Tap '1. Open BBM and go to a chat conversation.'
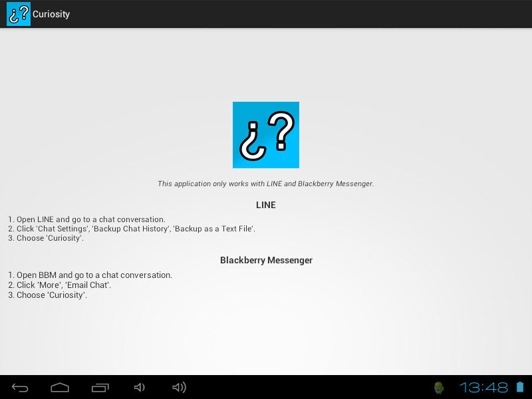532x399 pixels. point(90,275)
